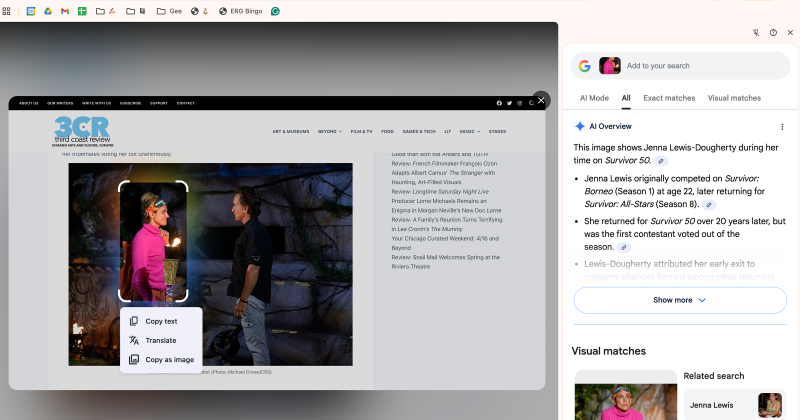Open About Us in the site top bar
Image resolution: width=800 pixels, height=420 pixels.
pyautogui.click(x=29, y=103)
